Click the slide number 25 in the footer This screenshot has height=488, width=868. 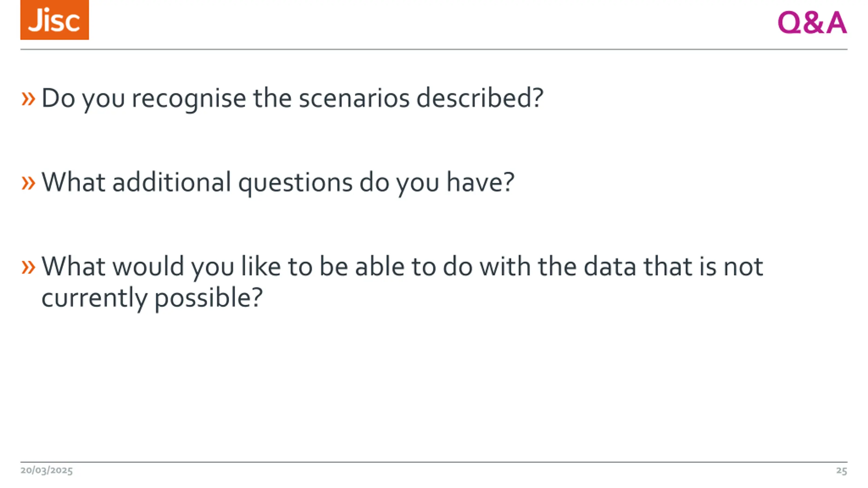pyautogui.click(x=842, y=471)
